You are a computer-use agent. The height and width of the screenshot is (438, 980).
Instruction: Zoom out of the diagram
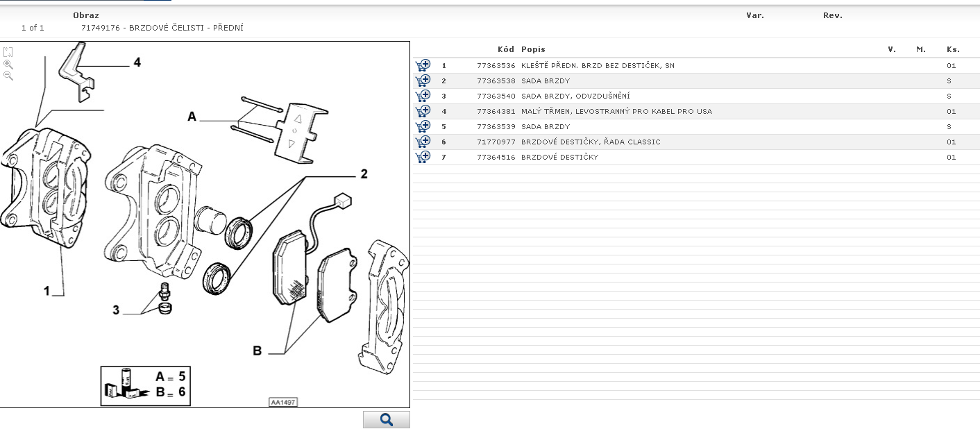tap(8, 76)
